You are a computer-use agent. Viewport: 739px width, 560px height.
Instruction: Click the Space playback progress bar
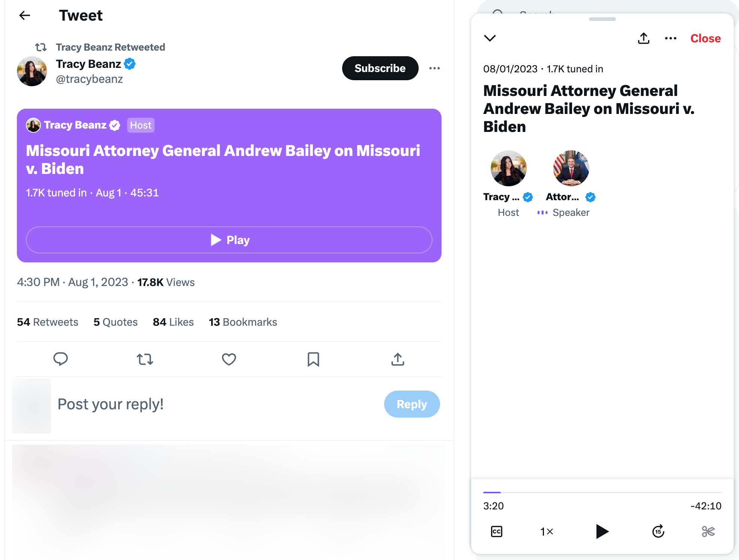[x=602, y=492]
